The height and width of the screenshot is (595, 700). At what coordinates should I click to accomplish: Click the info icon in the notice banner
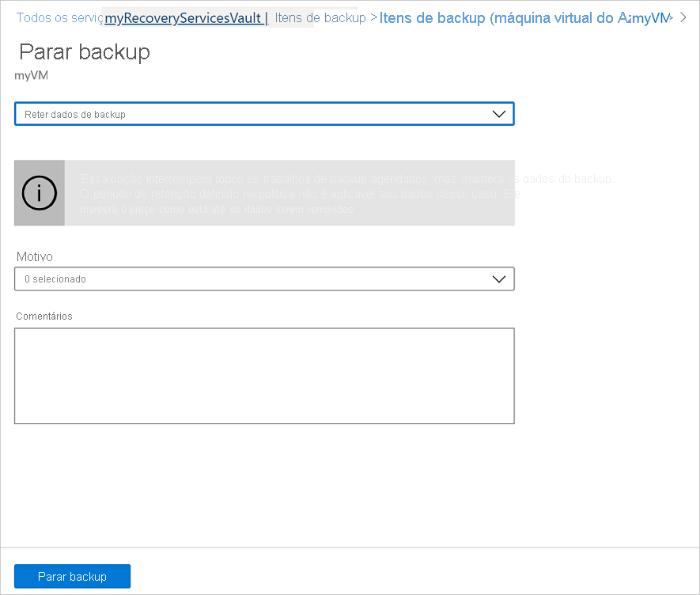point(40,193)
